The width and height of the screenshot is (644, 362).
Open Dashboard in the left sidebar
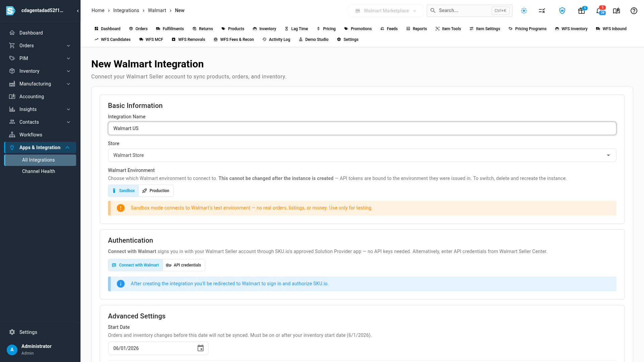click(x=40, y=33)
